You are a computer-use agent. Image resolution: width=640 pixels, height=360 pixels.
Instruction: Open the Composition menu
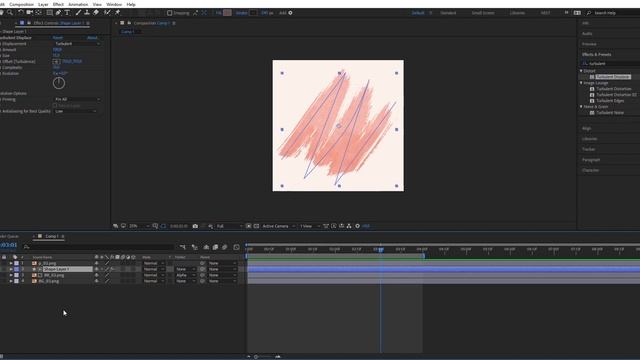coord(21,4)
